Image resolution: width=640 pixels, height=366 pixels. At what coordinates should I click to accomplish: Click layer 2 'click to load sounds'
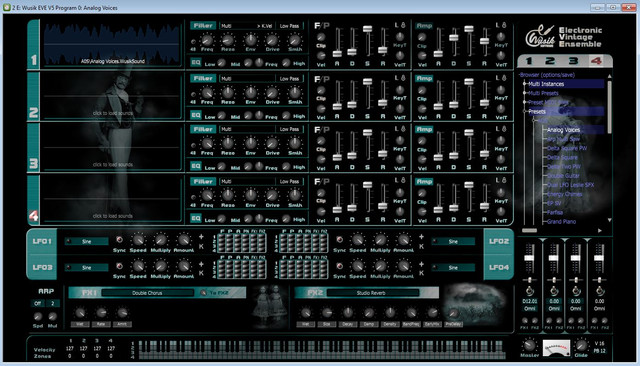pyautogui.click(x=113, y=113)
